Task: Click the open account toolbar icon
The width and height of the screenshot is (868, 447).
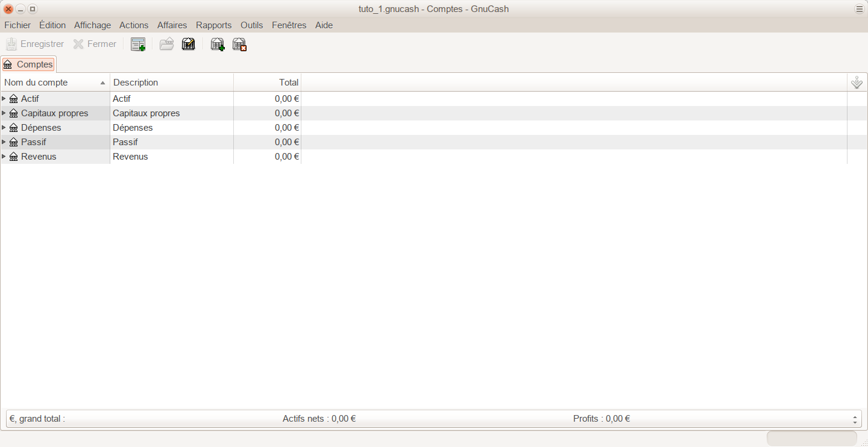Action: click(166, 44)
